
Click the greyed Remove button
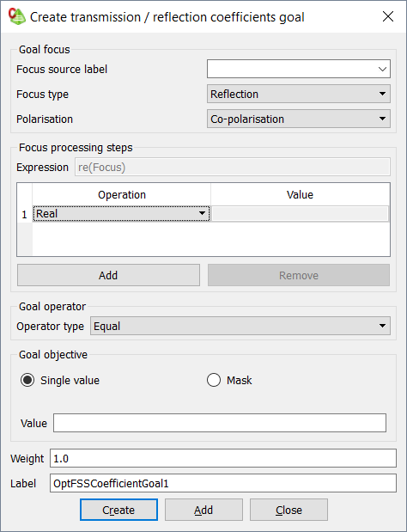pyautogui.click(x=299, y=275)
